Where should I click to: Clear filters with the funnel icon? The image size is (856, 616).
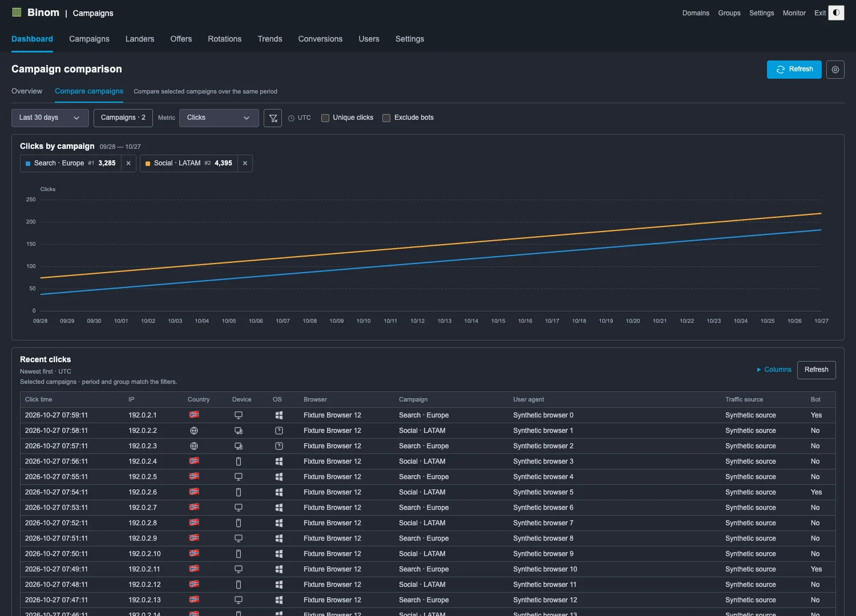point(273,118)
